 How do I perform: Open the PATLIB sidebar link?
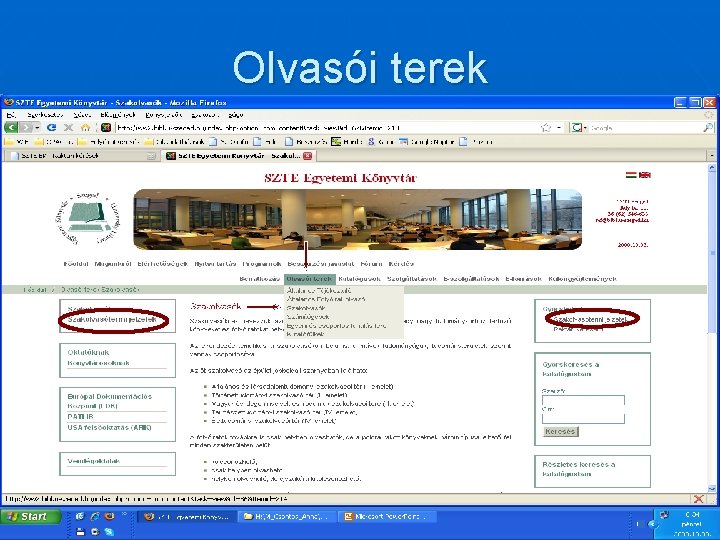(80, 416)
